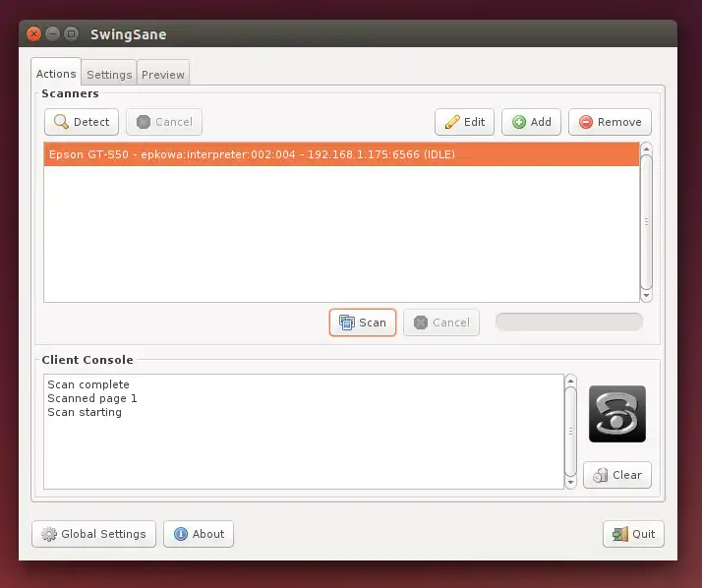Click the magnifying glass icon on Detect

(61, 122)
